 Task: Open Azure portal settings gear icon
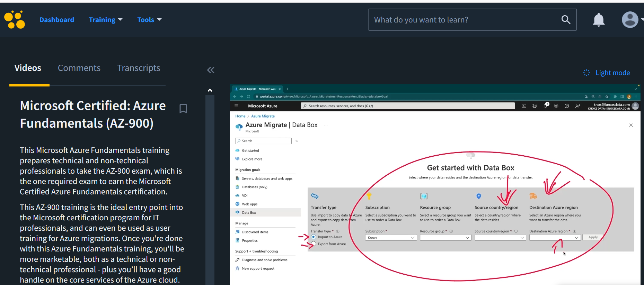coord(556,106)
